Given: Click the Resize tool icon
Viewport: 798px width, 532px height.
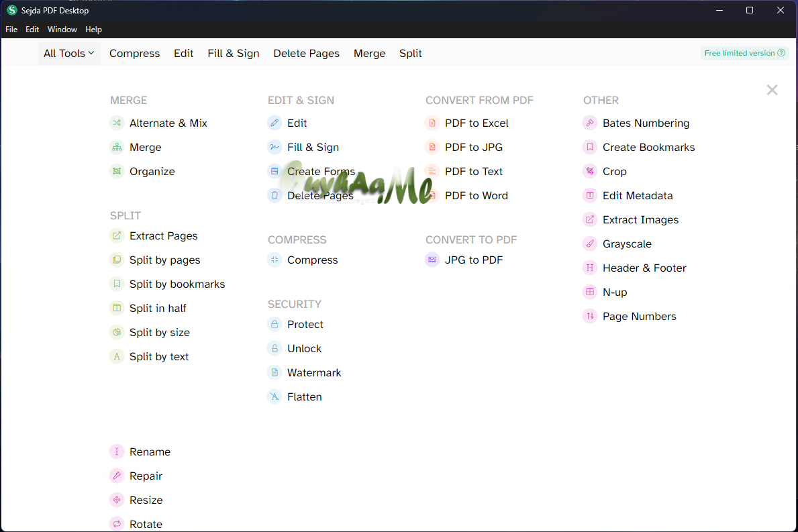Looking at the screenshot, I should coord(117,500).
